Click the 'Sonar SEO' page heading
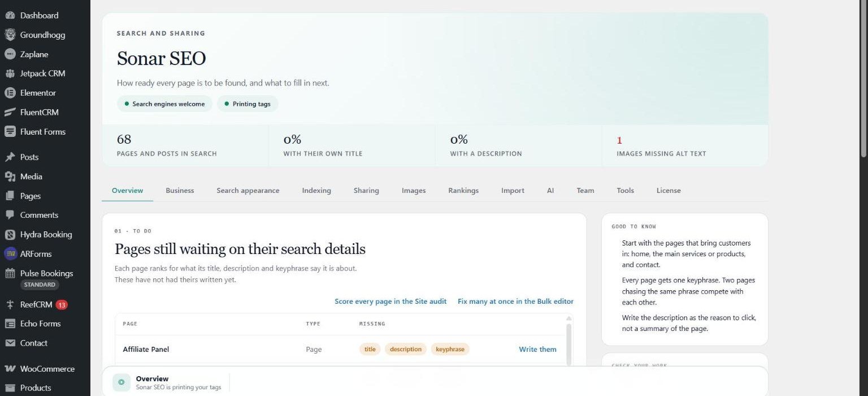This screenshot has width=868, height=396. tap(161, 58)
